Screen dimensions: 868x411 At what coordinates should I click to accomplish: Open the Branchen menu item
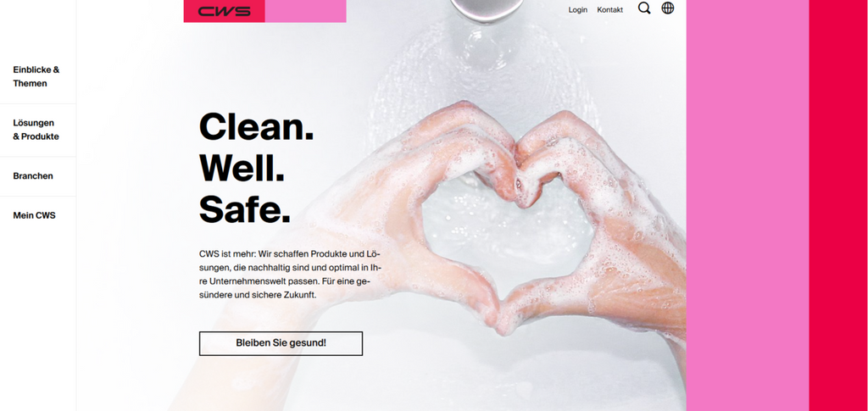[x=33, y=176]
